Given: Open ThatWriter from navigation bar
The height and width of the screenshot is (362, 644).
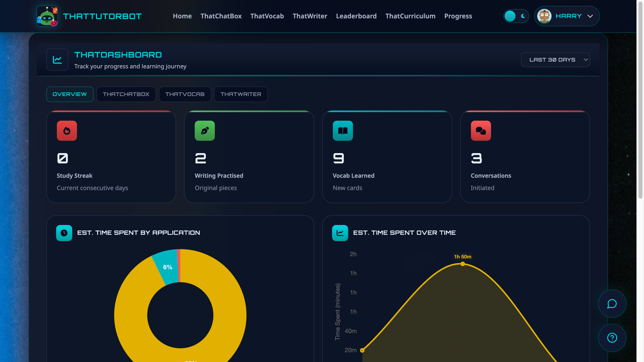Looking at the screenshot, I should coord(310,16).
